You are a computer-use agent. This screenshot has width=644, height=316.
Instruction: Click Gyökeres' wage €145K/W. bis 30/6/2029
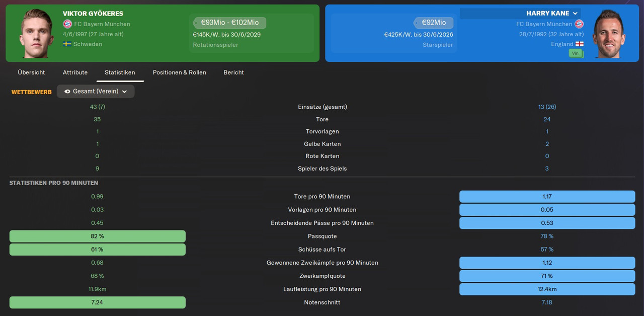(x=226, y=35)
